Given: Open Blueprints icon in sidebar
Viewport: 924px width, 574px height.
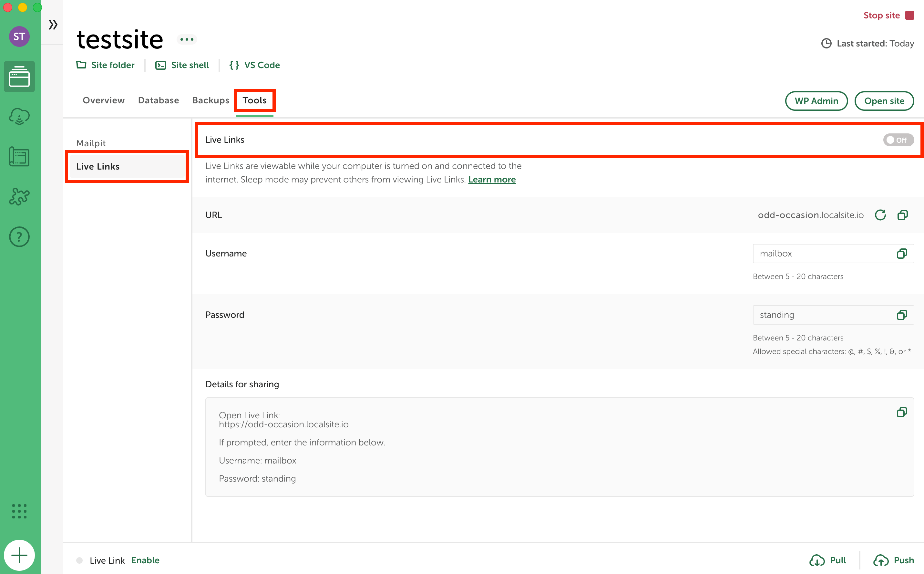Looking at the screenshot, I should [19, 156].
